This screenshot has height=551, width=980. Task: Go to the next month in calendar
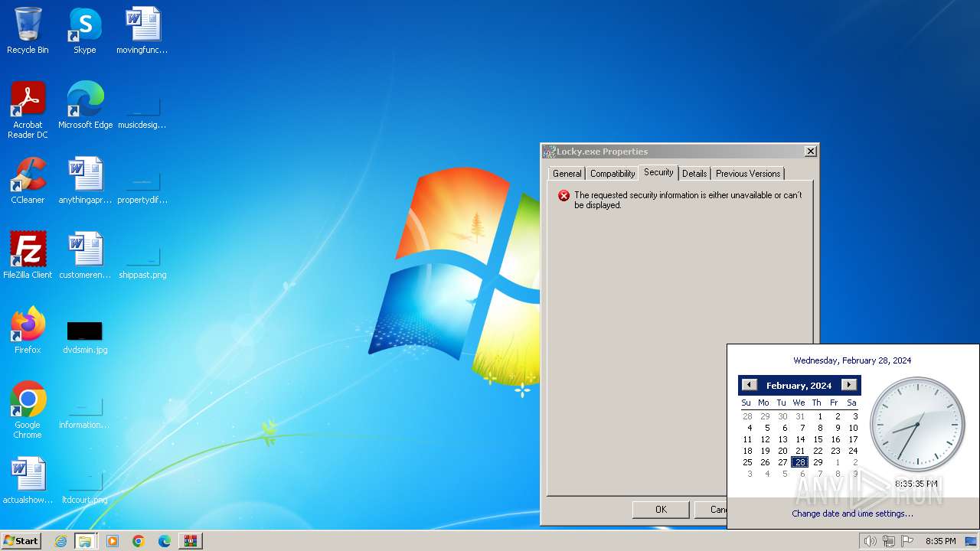tap(849, 385)
